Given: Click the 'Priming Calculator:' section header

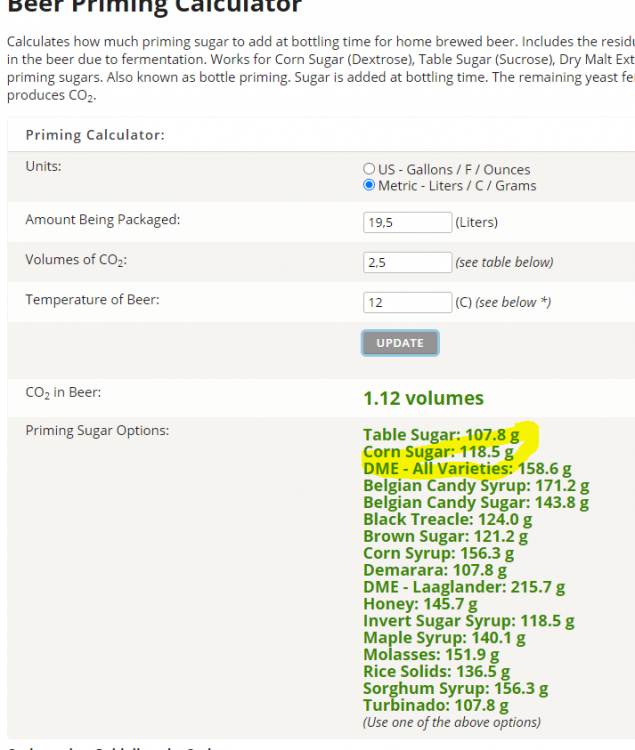Looking at the screenshot, I should pos(95,135).
